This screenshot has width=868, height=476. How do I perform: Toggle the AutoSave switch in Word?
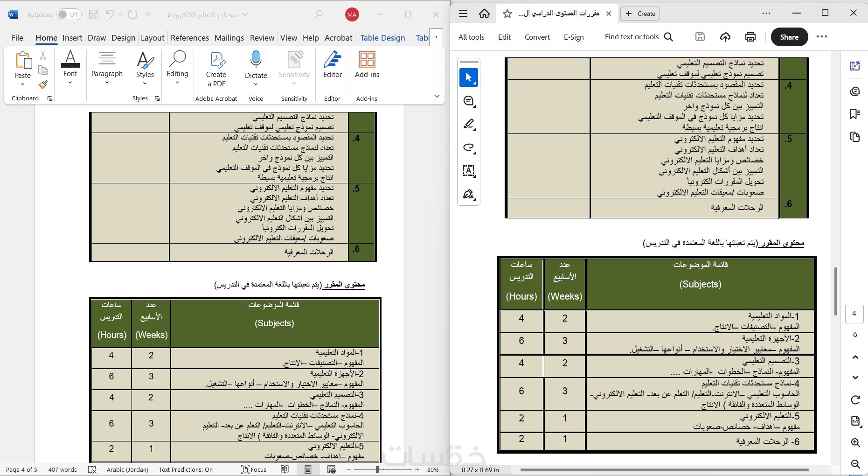click(x=69, y=14)
